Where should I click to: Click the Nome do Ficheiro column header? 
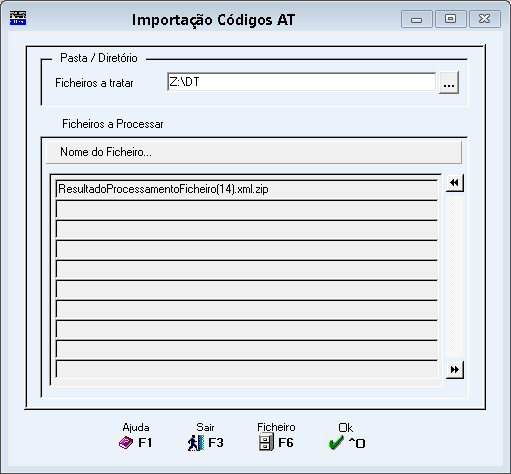pos(254,152)
